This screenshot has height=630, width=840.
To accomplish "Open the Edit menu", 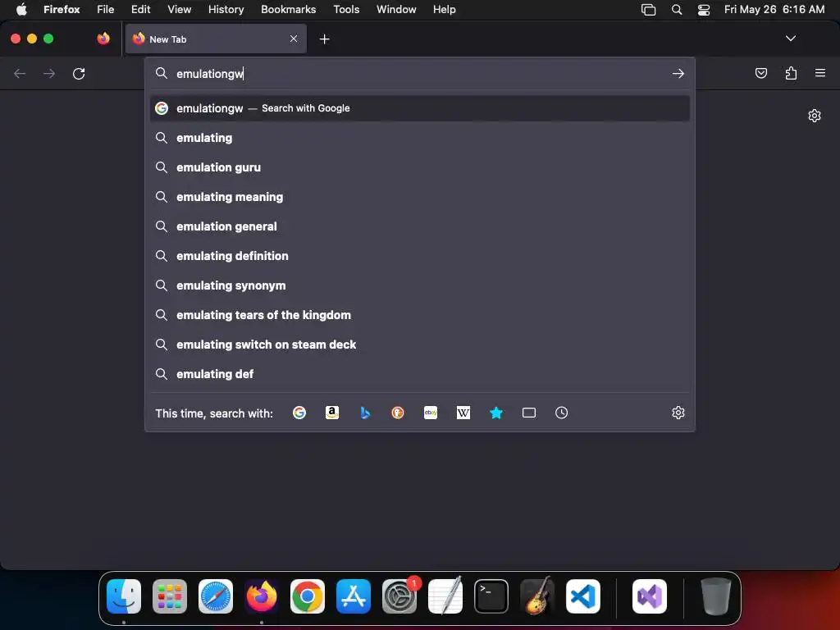I will (x=140, y=9).
